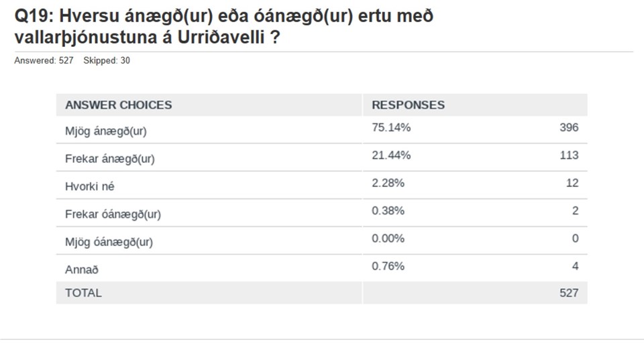Viewport: 644px width, 362px height.
Task: Click the 0.38% percentage value
Action: click(x=388, y=210)
